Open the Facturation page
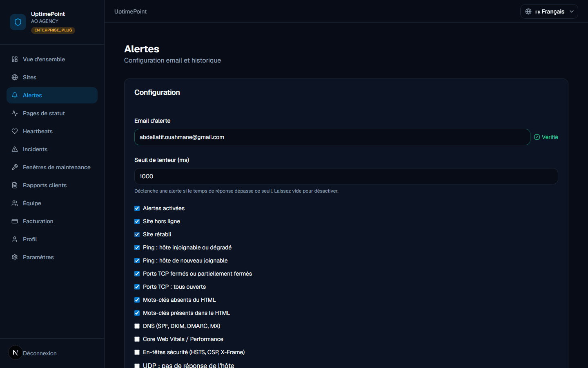The width and height of the screenshot is (588, 368). 52,221
